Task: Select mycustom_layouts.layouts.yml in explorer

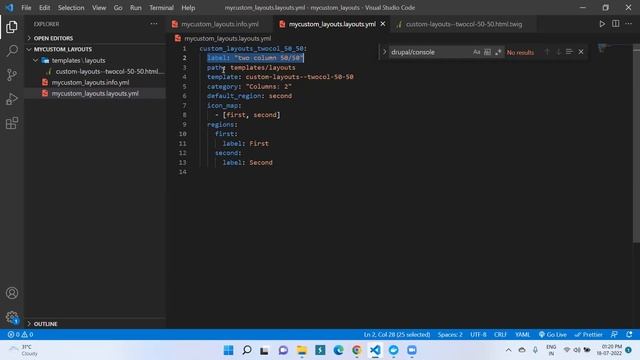Action: point(95,93)
